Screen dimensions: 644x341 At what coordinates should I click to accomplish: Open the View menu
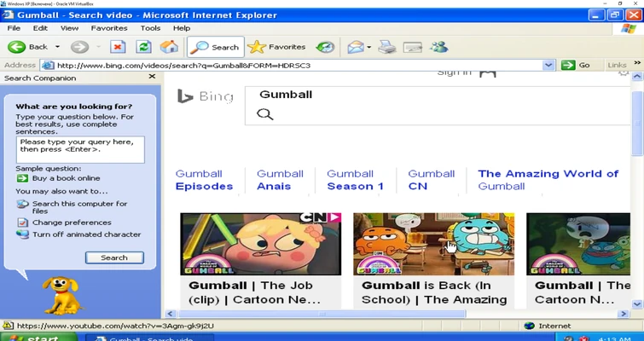(x=69, y=28)
